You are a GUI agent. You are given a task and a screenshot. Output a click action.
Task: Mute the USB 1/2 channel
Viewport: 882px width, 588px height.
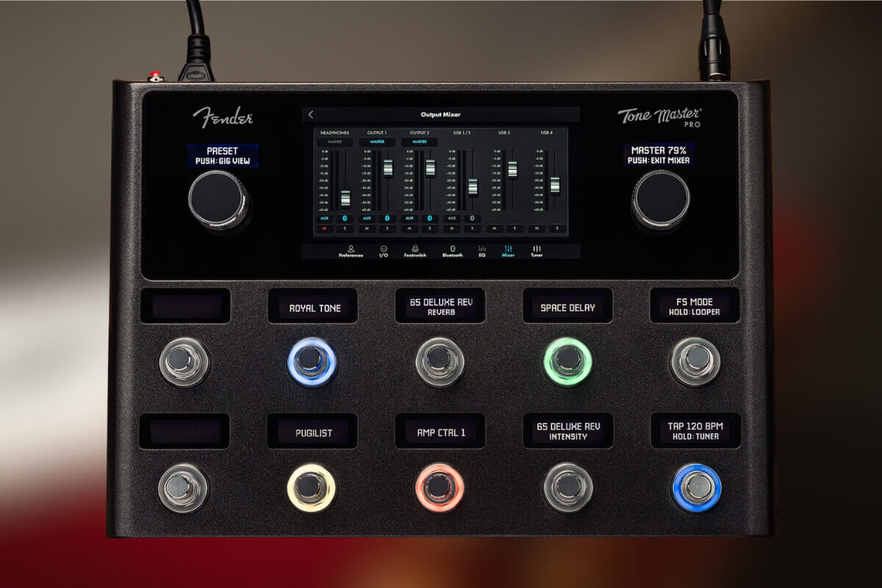coord(452,228)
